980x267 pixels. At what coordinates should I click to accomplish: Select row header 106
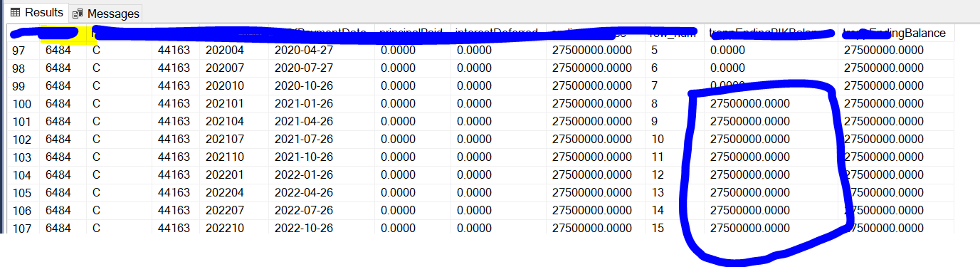pyautogui.click(x=22, y=211)
